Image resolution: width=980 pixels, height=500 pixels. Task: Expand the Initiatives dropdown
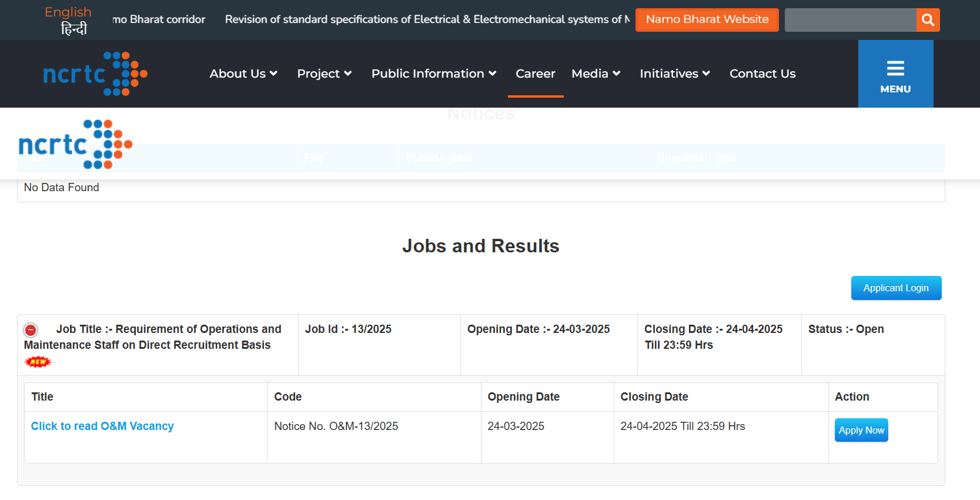pos(674,74)
